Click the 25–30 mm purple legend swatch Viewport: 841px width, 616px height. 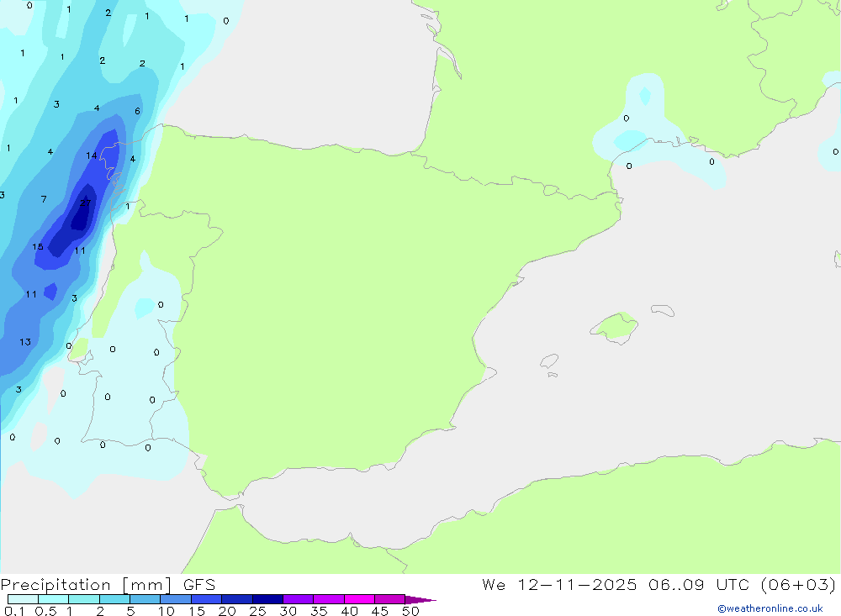267,599
